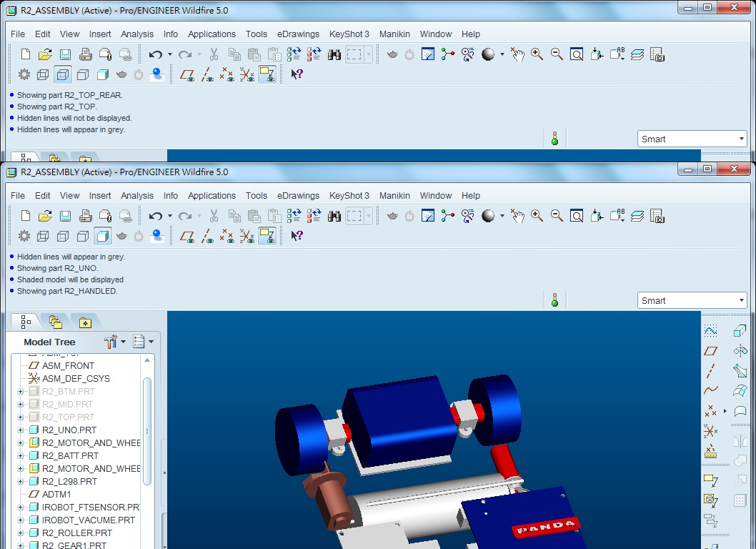Zoom out using the front window magnifier
The height and width of the screenshot is (549, 756).
coord(557,216)
